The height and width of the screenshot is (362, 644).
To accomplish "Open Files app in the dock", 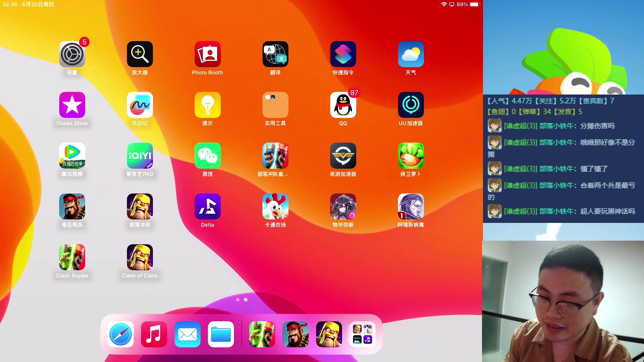I will click(221, 334).
